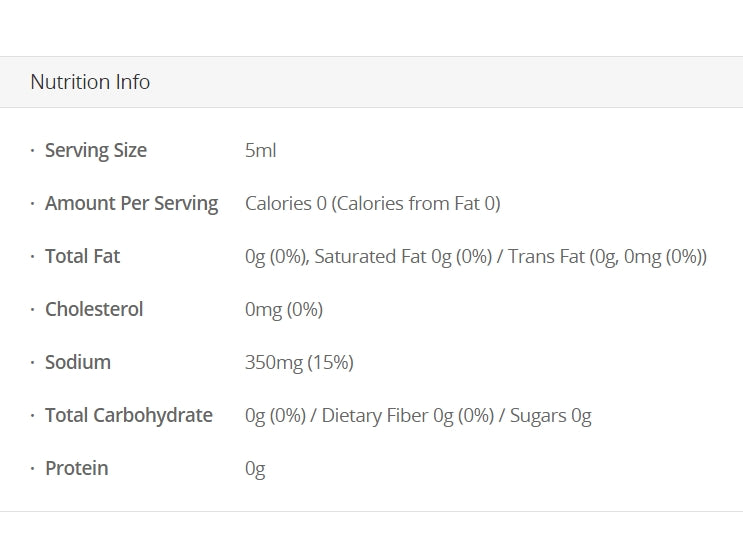
Task: Select the Protein label
Action: coord(77,468)
